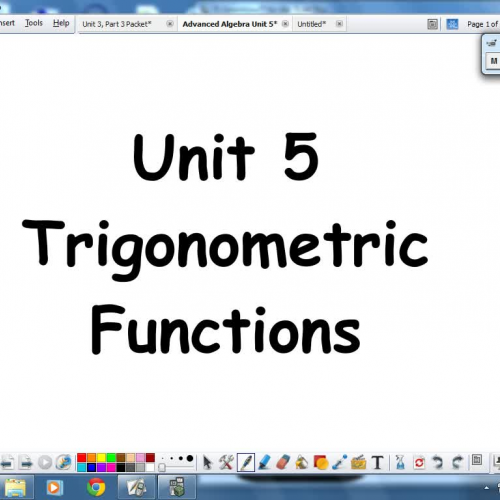Pick the brown color swatch
This screenshot has height=500, width=500.
coord(121,458)
